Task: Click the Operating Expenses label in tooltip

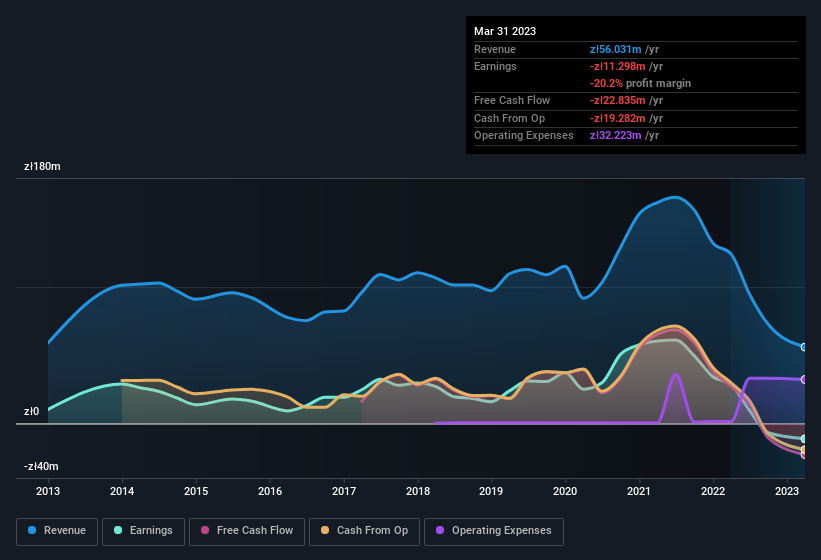Action: coord(524,136)
